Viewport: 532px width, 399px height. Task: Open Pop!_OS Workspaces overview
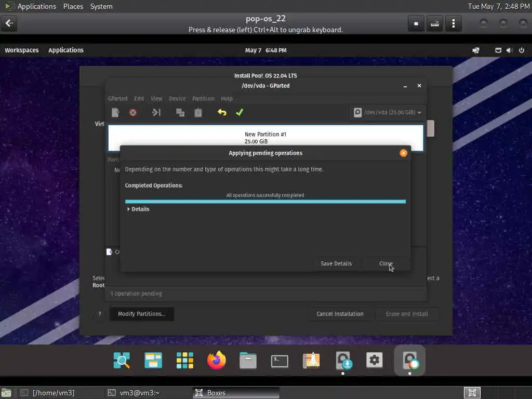tap(22, 50)
